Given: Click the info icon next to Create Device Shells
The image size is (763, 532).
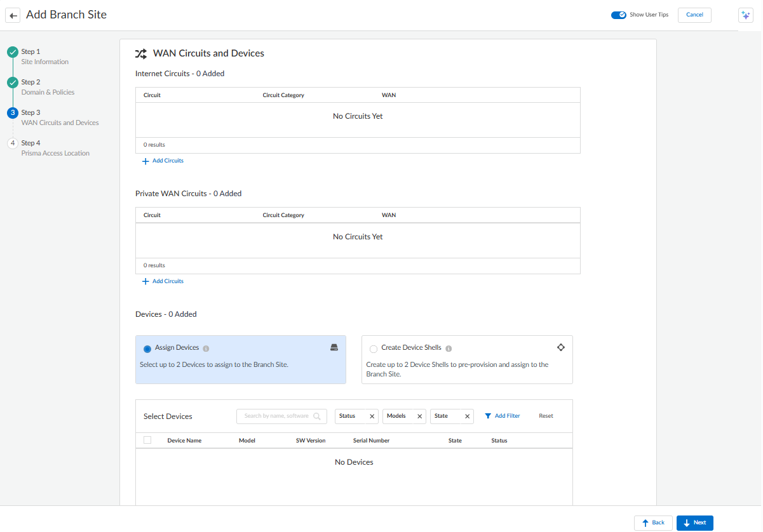Looking at the screenshot, I should 449,349.
